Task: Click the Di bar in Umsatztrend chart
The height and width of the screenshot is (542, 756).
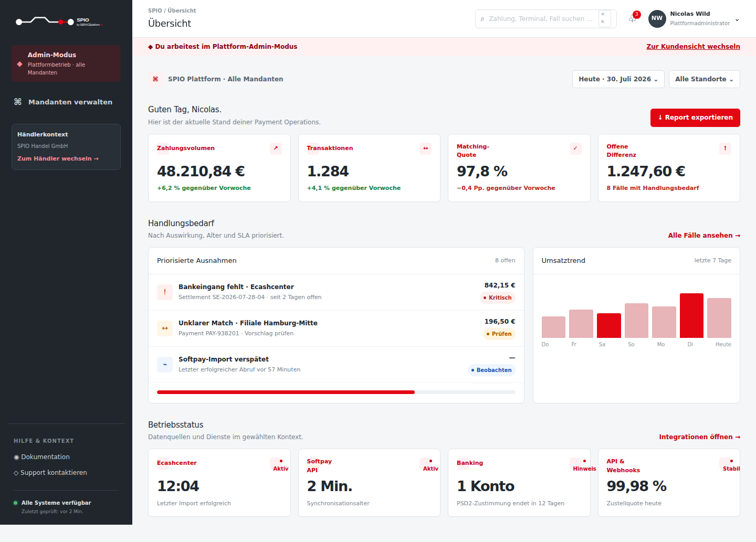Action: click(691, 315)
